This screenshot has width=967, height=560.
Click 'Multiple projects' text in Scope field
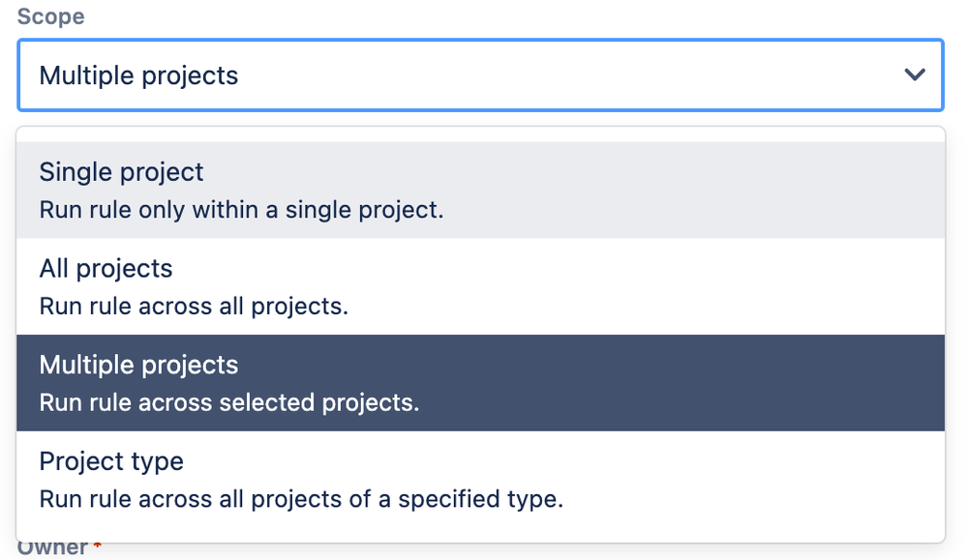(138, 75)
